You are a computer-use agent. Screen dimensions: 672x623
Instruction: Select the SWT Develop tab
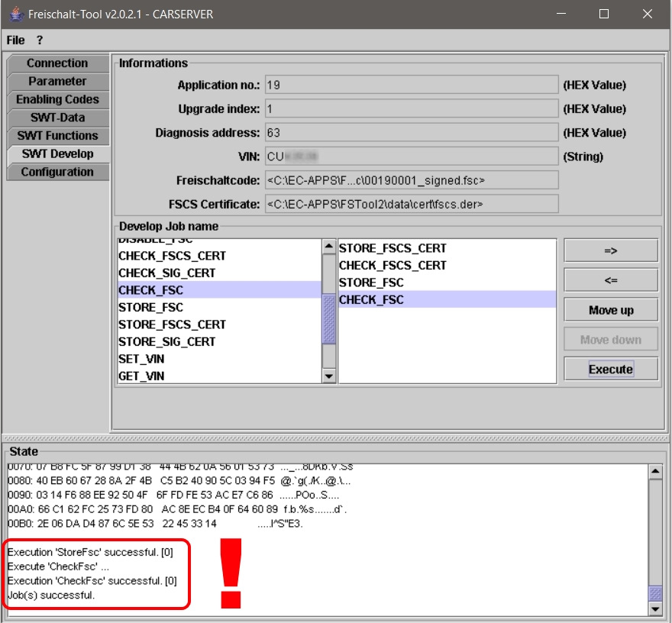[58, 153]
